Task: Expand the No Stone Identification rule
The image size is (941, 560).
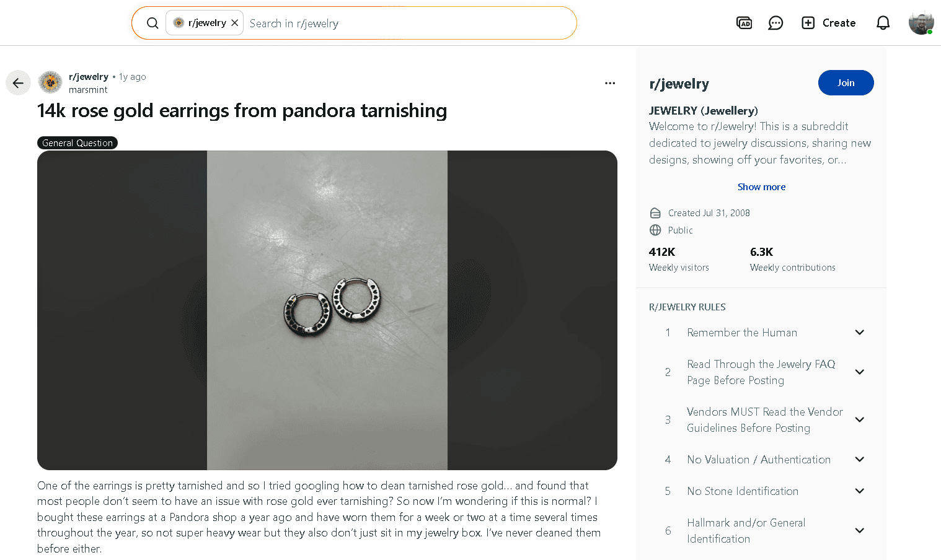Action: (x=859, y=491)
